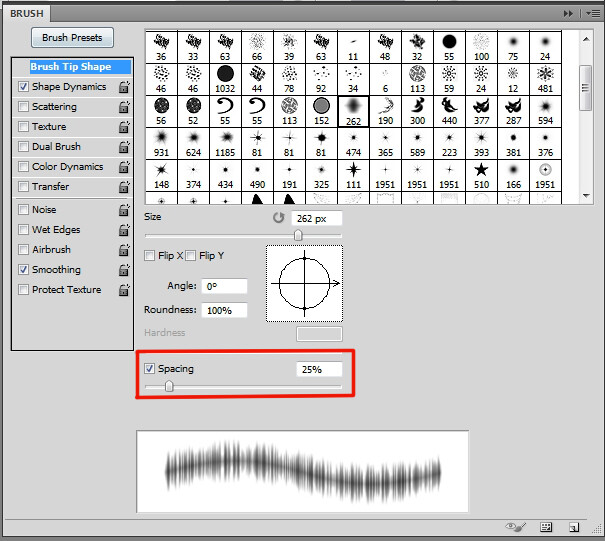Image resolution: width=605 pixels, height=541 pixels.
Task: Create new brush icon at bottom right
Action: pyautogui.click(x=574, y=527)
